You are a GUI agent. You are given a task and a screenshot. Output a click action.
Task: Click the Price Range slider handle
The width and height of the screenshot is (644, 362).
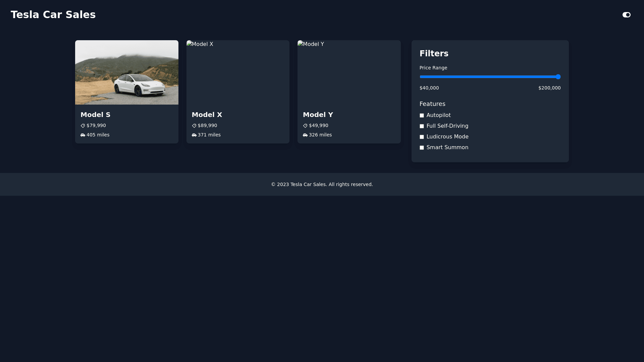558,77
